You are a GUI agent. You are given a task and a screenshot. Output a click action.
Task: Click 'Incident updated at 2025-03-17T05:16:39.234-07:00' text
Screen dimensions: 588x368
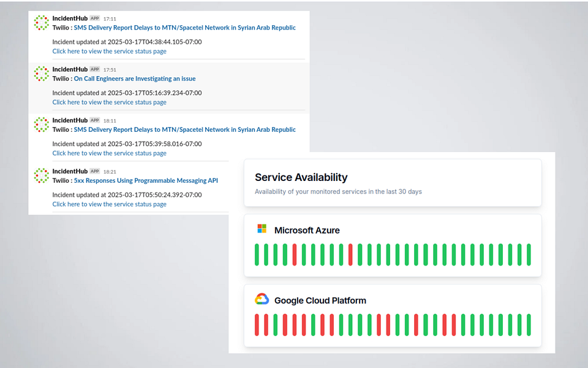pos(127,93)
